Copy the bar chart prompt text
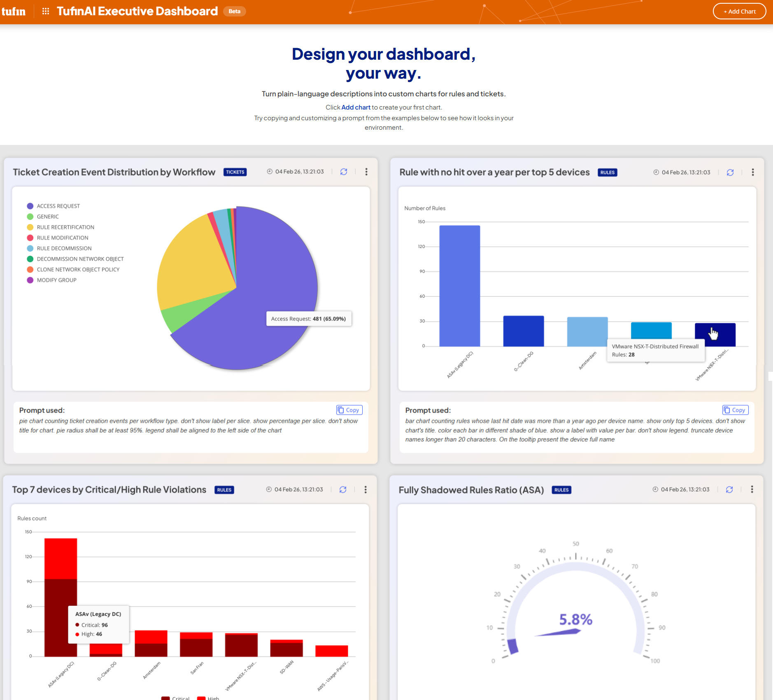Viewport: 773px width, 700px height. [735, 410]
